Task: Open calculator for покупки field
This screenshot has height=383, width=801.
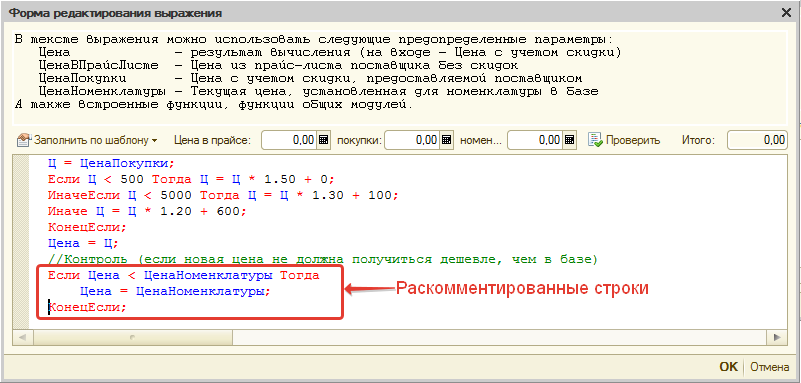Action: tap(446, 140)
